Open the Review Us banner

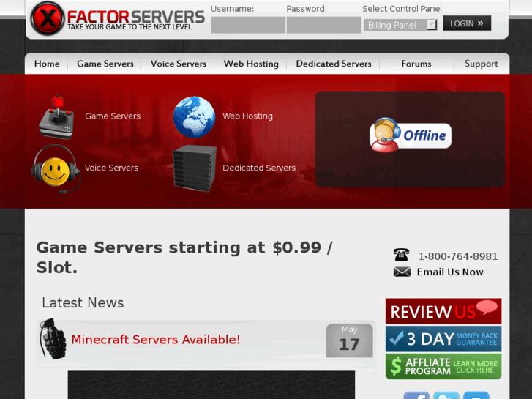(443, 311)
